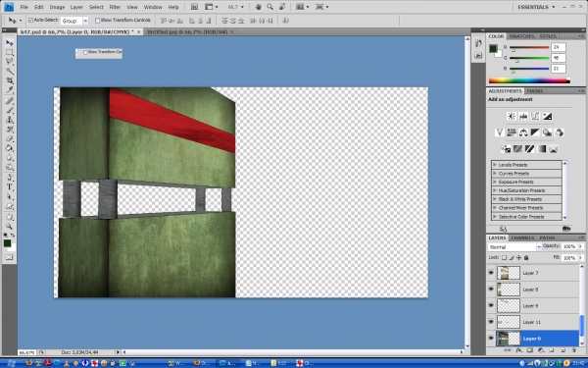The width and height of the screenshot is (588, 368).
Task: Enable Show Transform Controls in options bar
Action: pyautogui.click(x=97, y=21)
